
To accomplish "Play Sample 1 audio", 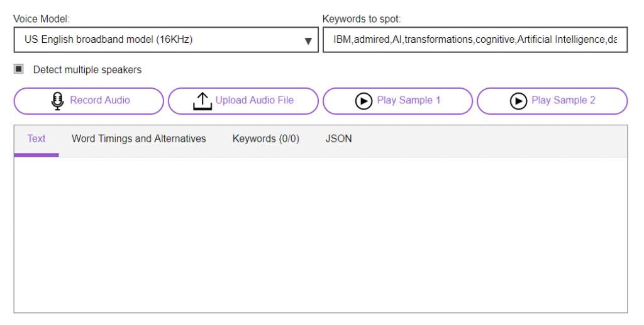I will coord(397,101).
